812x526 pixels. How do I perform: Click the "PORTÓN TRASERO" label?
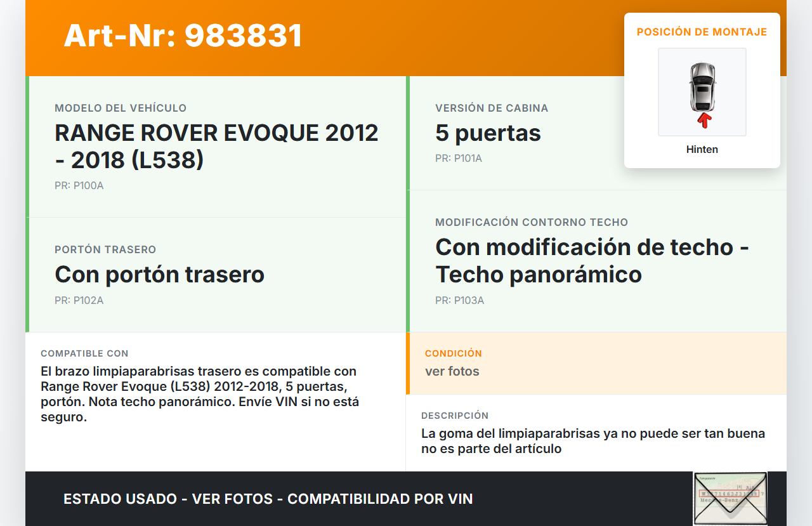click(105, 249)
